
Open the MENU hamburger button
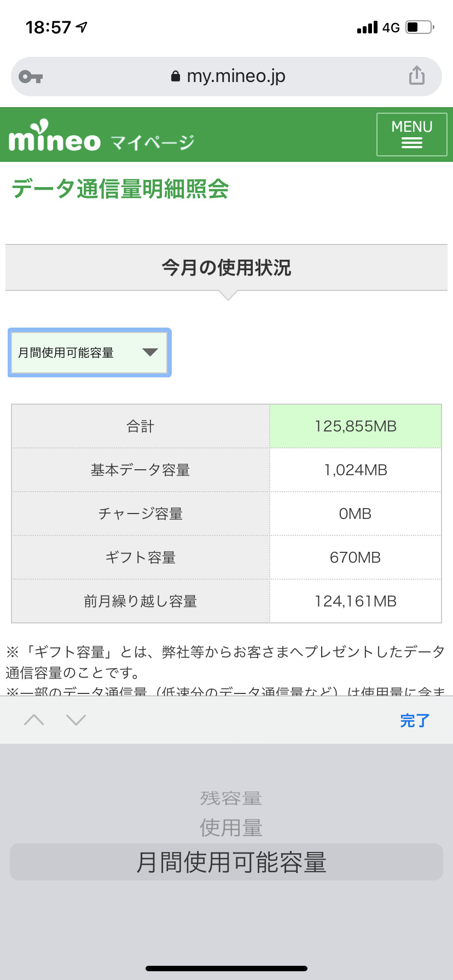pos(411,135)
